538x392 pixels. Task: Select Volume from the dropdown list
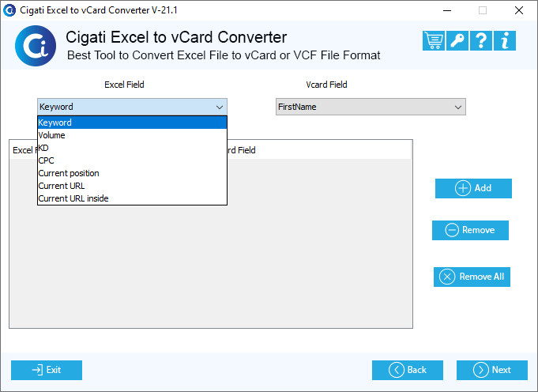[132, 135]
